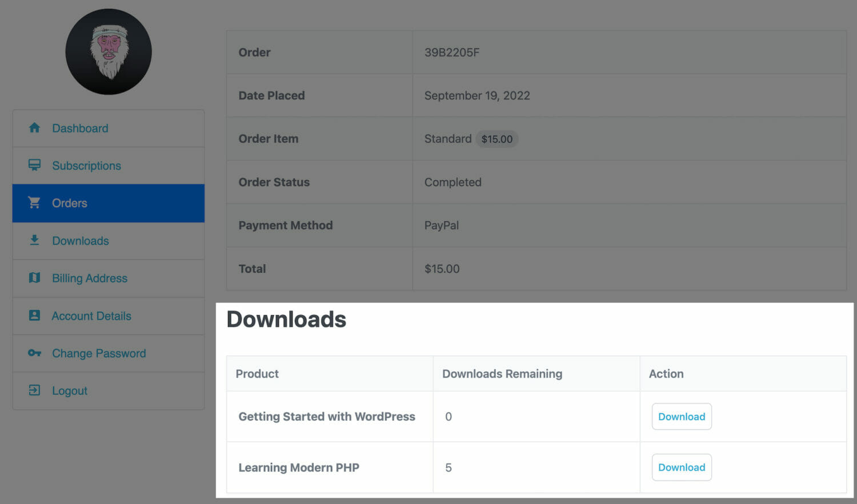Viewport: 857px width, 504px height.
Task: Click the PayPal payment method value
Action: point(442,225)
